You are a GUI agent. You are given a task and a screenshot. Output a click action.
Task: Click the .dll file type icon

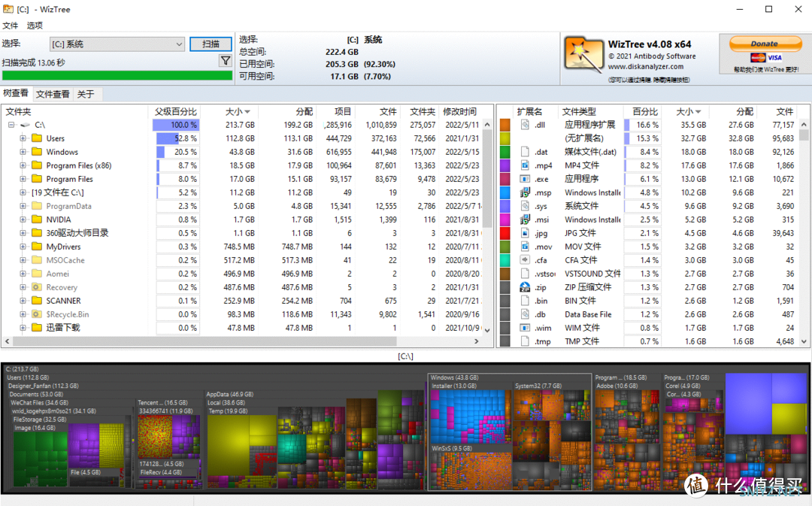point(525,125)
